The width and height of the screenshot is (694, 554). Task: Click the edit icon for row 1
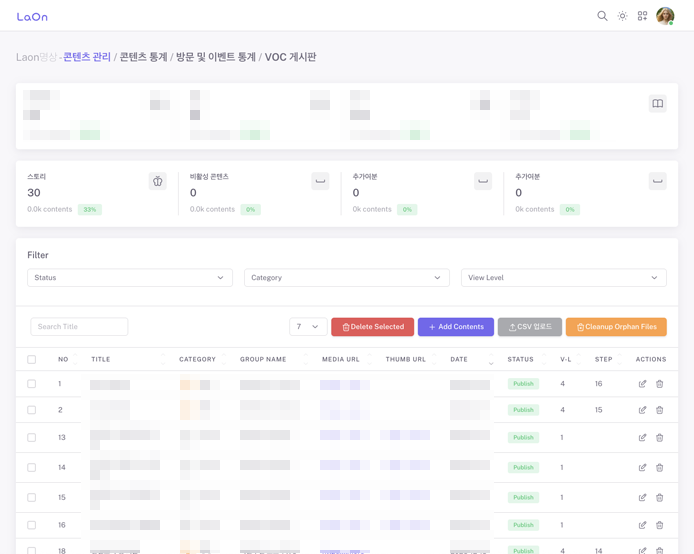(642, 384)
